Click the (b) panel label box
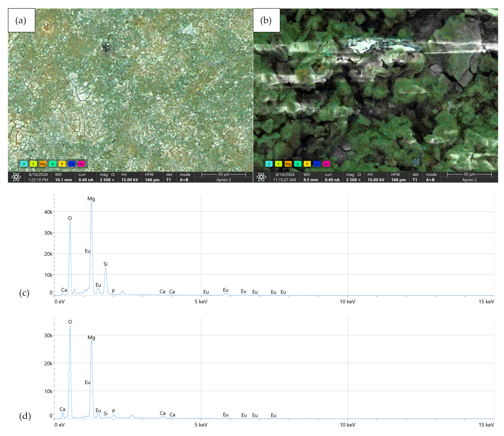The image size is (504, 436). 266,20
